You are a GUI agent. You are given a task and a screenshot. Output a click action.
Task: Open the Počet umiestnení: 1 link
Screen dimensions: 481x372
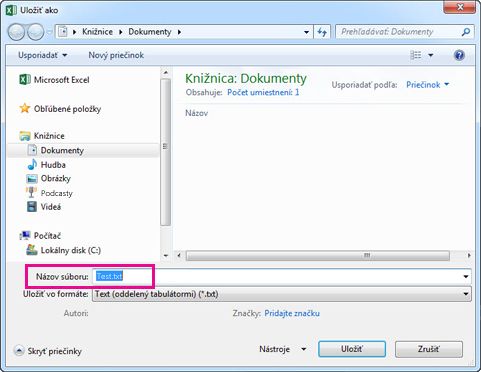263,92
